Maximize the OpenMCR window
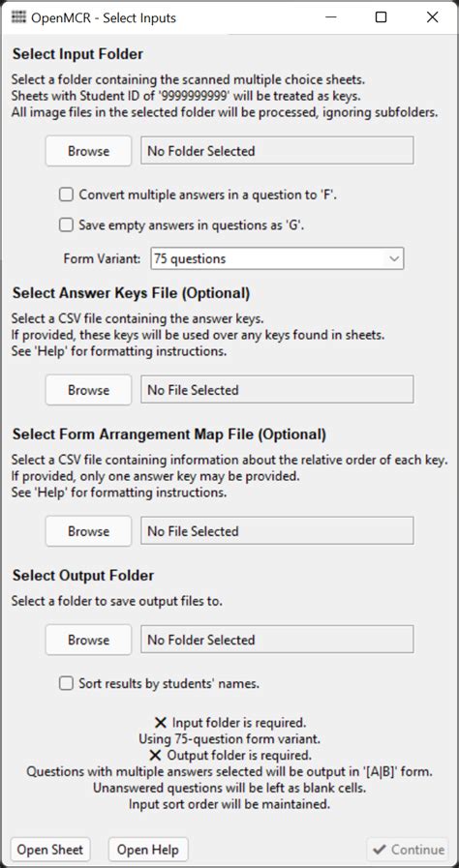Screen dimensions: 459x868 (381, 17)
